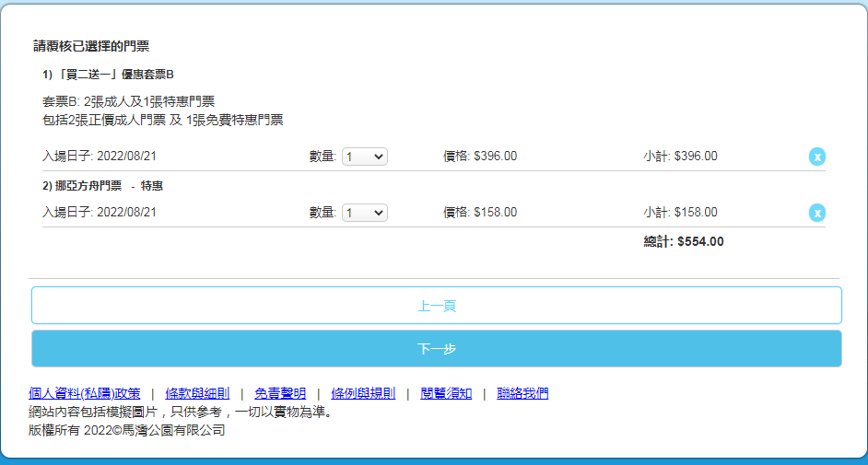The width and height of the screenshot is (868, 465).
Task: Open 條款與細則 link
Action: [197, 393]
